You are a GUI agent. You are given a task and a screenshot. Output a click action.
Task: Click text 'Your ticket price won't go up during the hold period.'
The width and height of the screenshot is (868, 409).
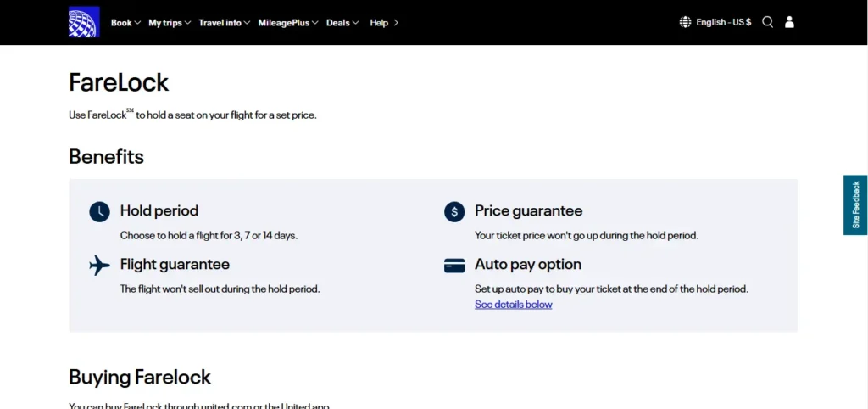[x=587, y=236]
